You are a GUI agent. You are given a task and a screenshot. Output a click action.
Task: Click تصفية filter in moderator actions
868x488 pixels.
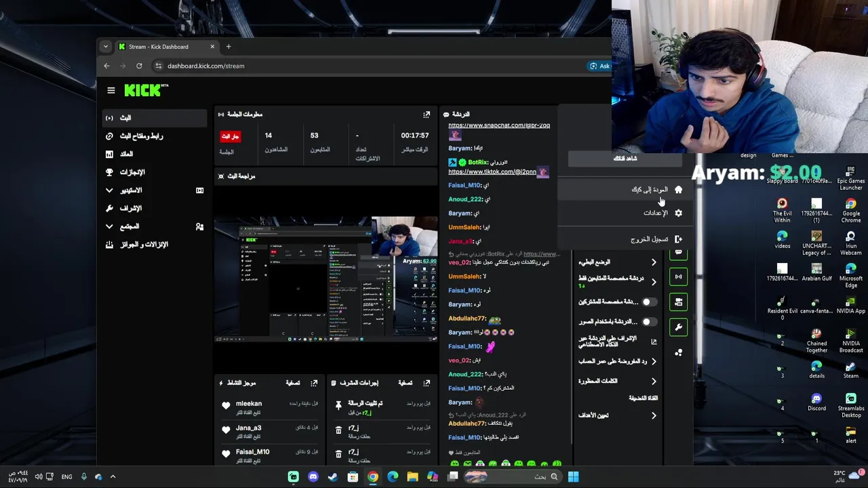tap(406, 383)
